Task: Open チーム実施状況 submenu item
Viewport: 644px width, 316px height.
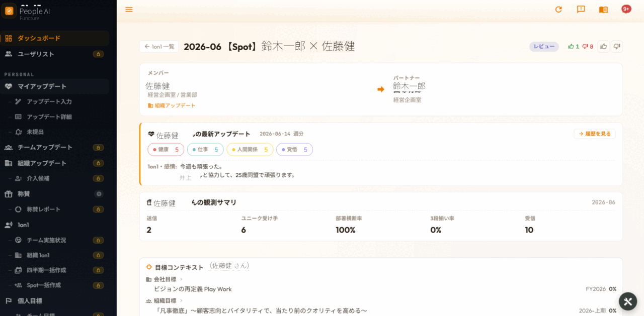Action: point(46,240)
